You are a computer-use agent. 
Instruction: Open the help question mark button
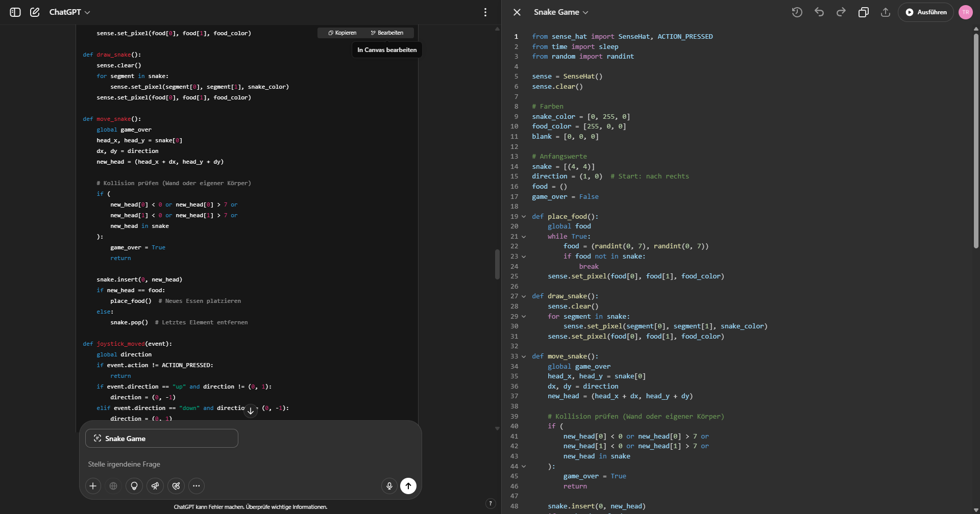(x=491, y=504)
